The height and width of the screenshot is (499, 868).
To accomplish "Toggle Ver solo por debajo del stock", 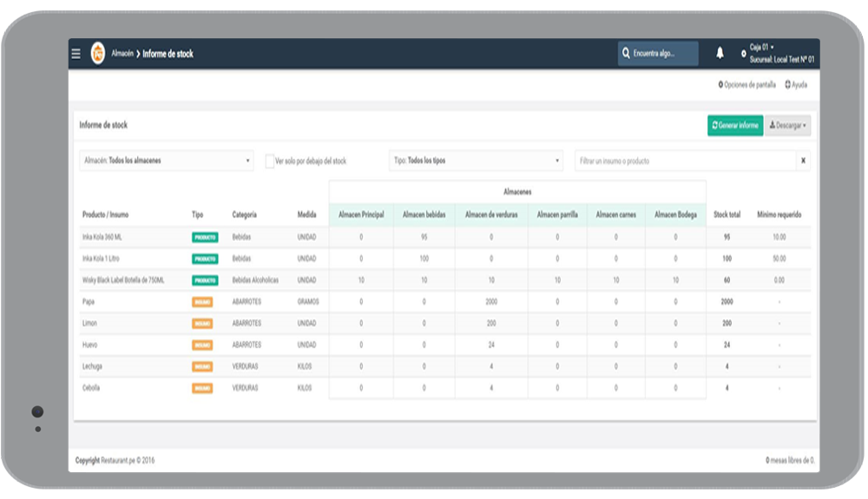I will [270, 161].
